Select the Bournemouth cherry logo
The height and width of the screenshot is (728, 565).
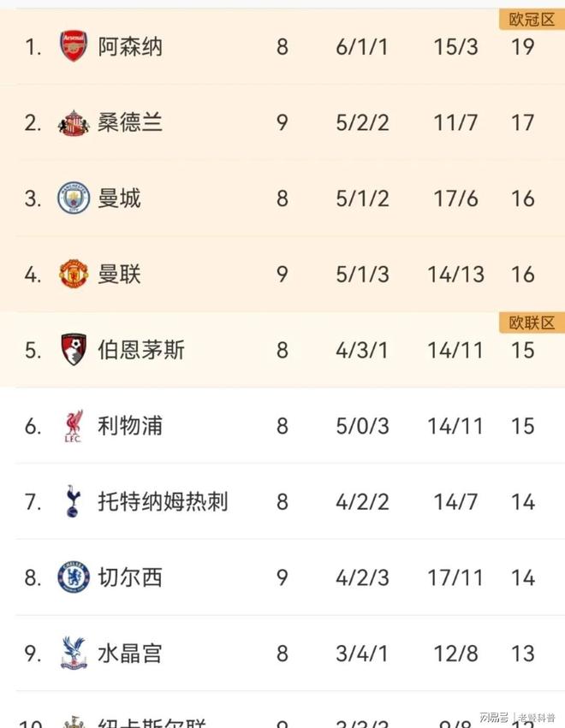(74, 349)
